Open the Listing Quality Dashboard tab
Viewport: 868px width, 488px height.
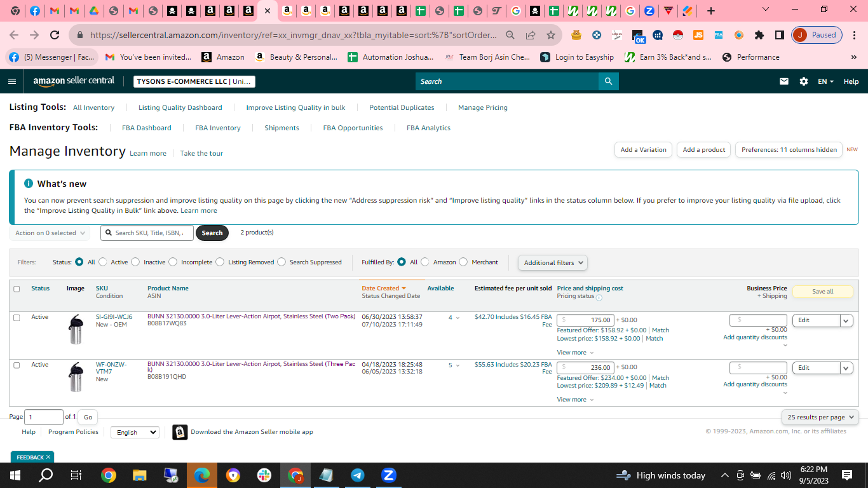(180, 107)
